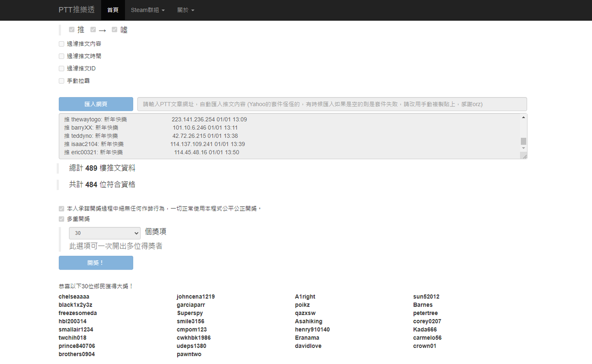Image resolution: width=592 pixels, height=364 pixels.
Task: Select the thewaytogo comment line
Action: (x=155, y=119)
